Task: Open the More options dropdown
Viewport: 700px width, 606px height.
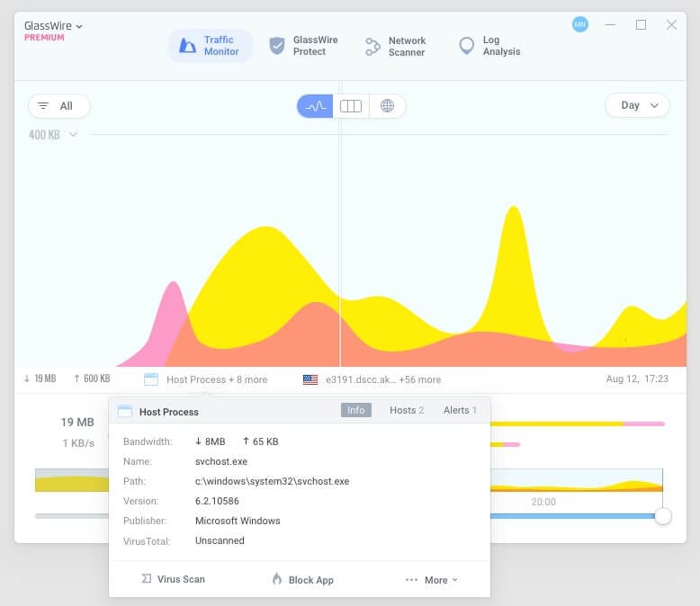Action: coord(431,580)
